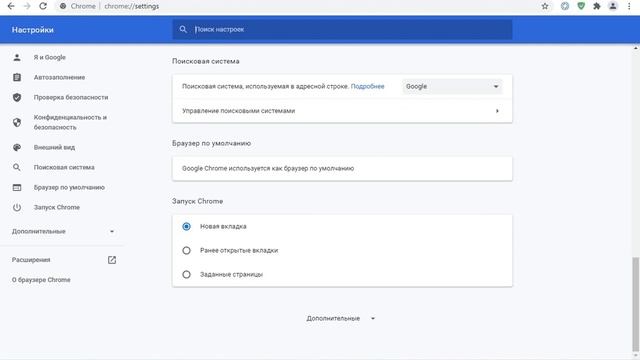640x360 pixels.
Task: Click the chrome://settings address bar
Action: [x=131, y=6]
